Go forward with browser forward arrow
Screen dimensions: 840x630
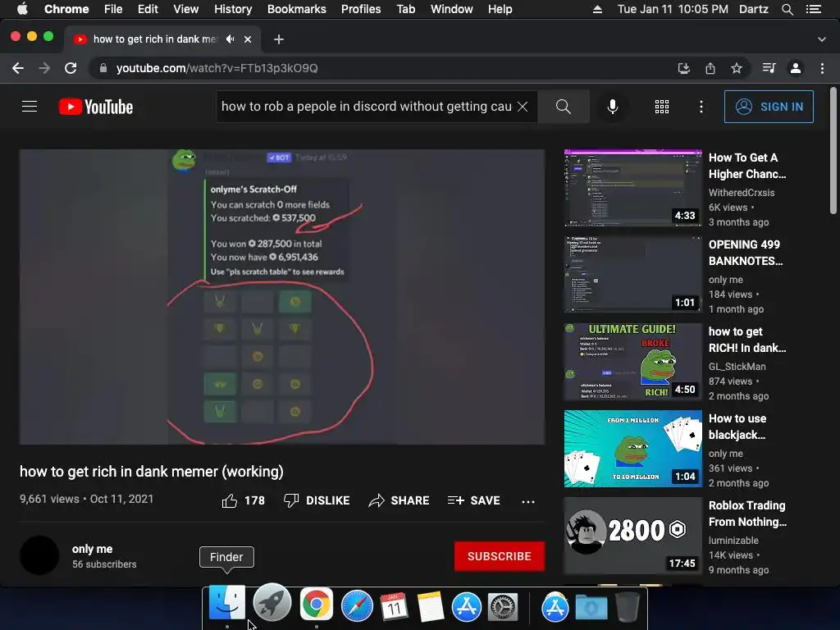pos(44,68)
